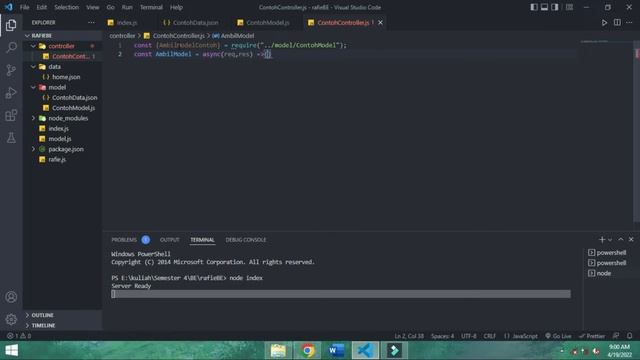Change CRLF end of line sequence
Image resolution: width=640 pixels, height=360 pixels.
click(489, 336)
